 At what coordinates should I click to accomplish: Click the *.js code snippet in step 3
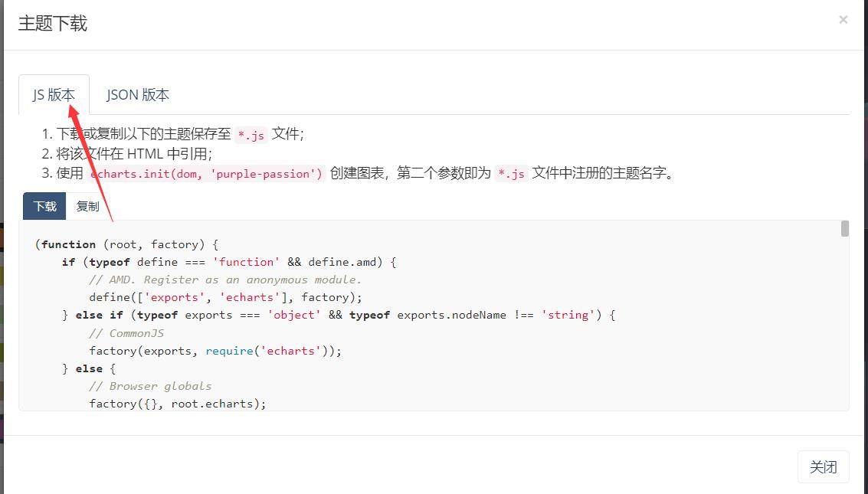511,173
